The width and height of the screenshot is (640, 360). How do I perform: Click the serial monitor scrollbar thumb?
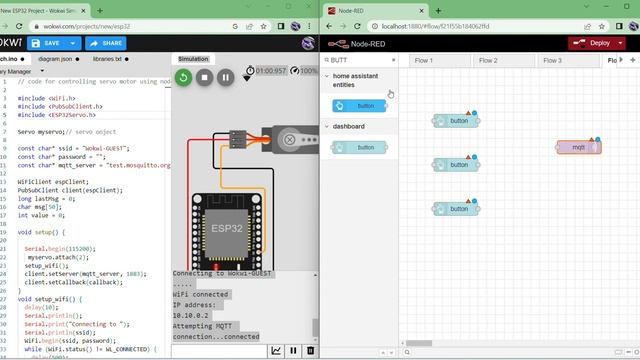(x=315, y=327)
